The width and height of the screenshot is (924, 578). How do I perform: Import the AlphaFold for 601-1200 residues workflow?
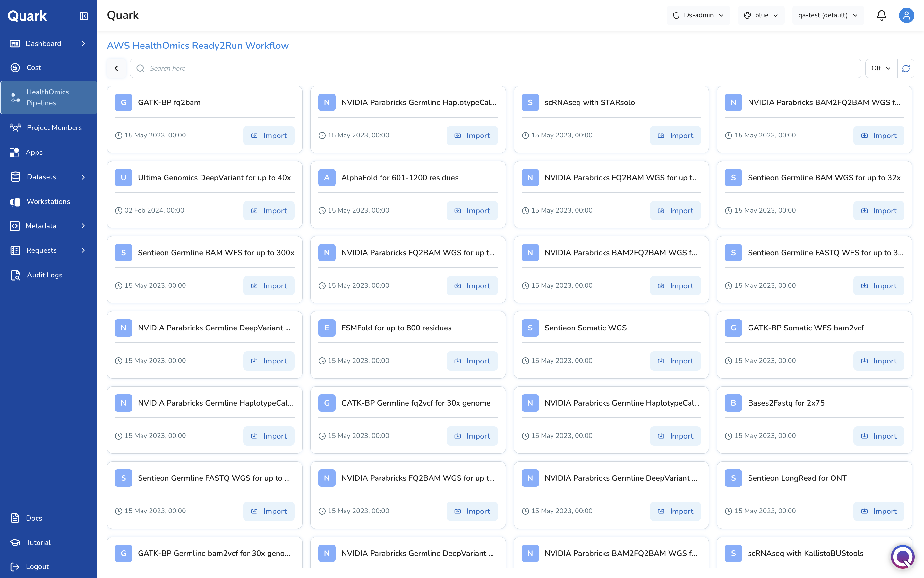(x=472, y=211)
